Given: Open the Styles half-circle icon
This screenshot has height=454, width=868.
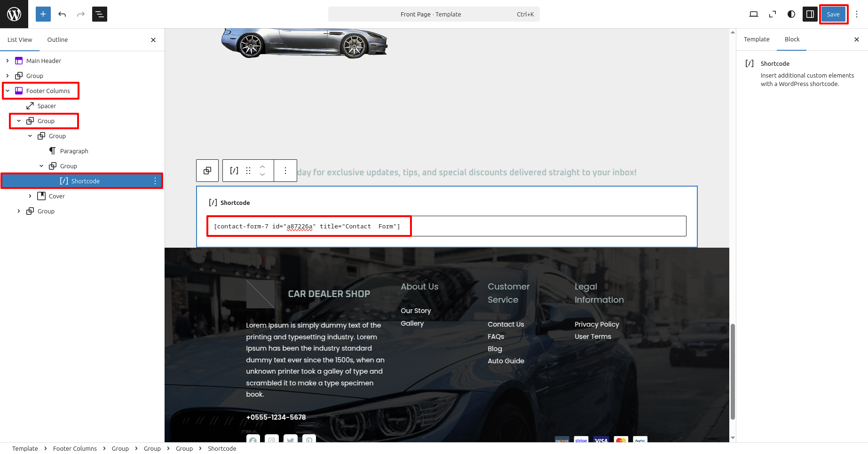Looking at the screenshot, I should coord(791,14).
